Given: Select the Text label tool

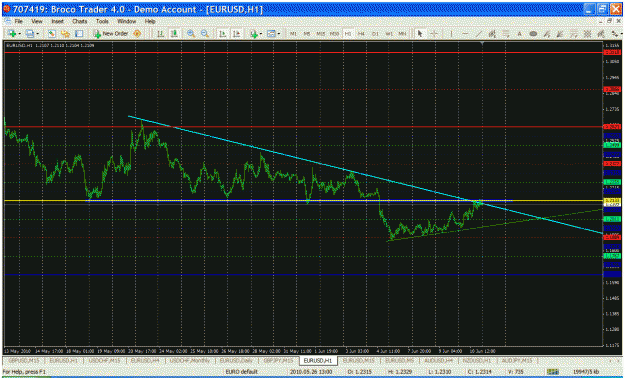Looking at the screenshot, I should tap(519, 34).
